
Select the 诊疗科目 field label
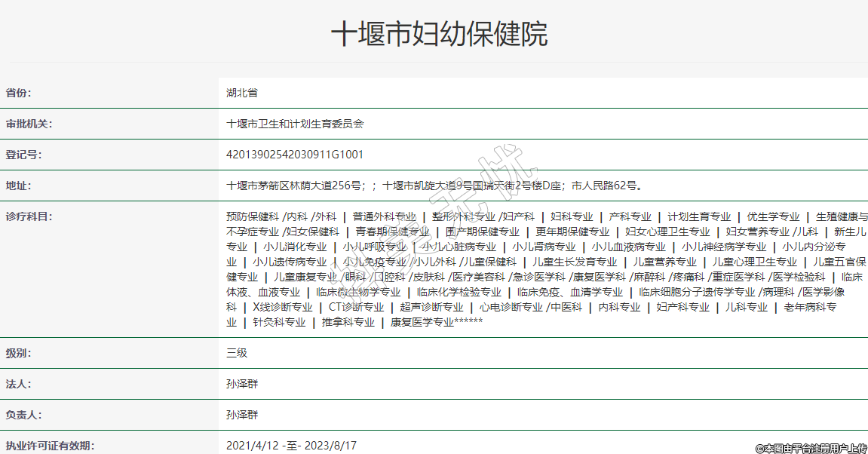(29, 216)
